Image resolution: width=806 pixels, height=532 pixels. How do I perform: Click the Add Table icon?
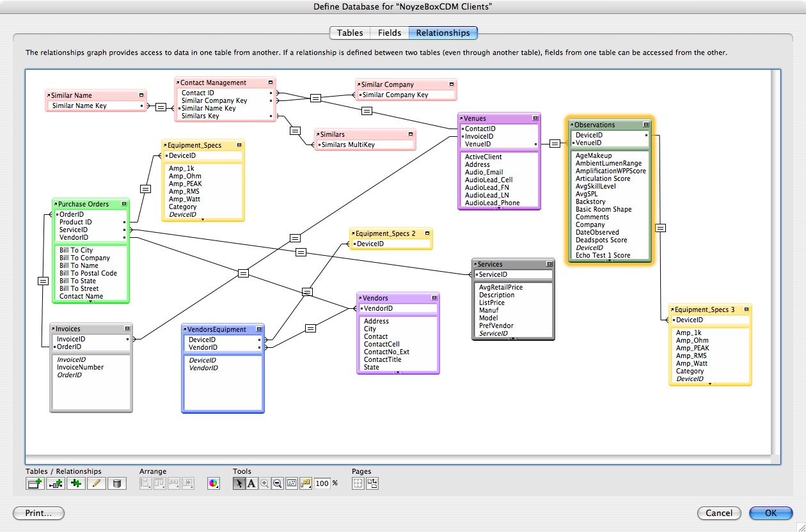click(35, 484)
